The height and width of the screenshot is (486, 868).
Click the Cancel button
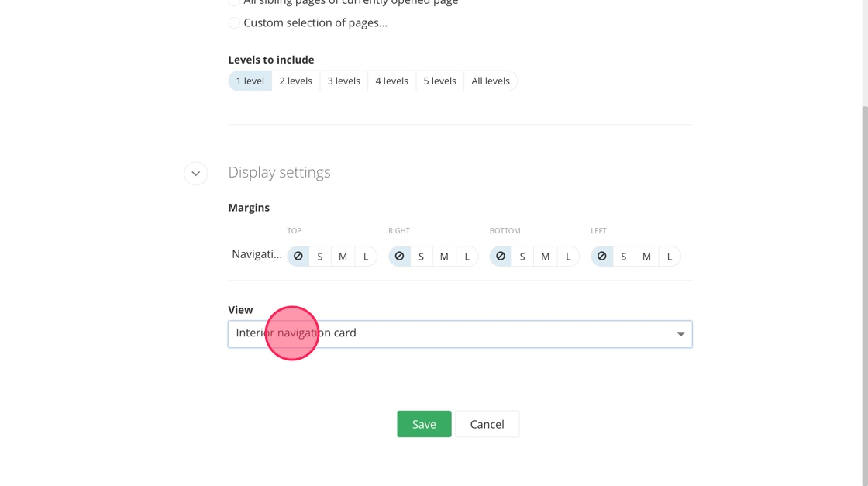point(487,424)
